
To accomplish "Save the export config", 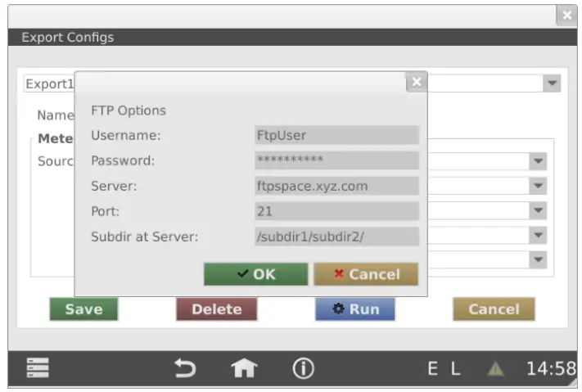I will click(83, 309).
